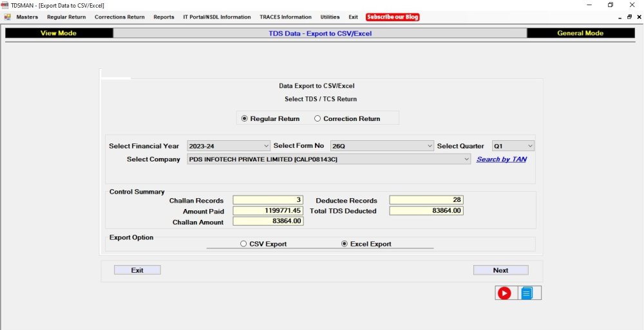Click the menu bar icon beside Masters
644x330 pixels.
pos(7,17)
